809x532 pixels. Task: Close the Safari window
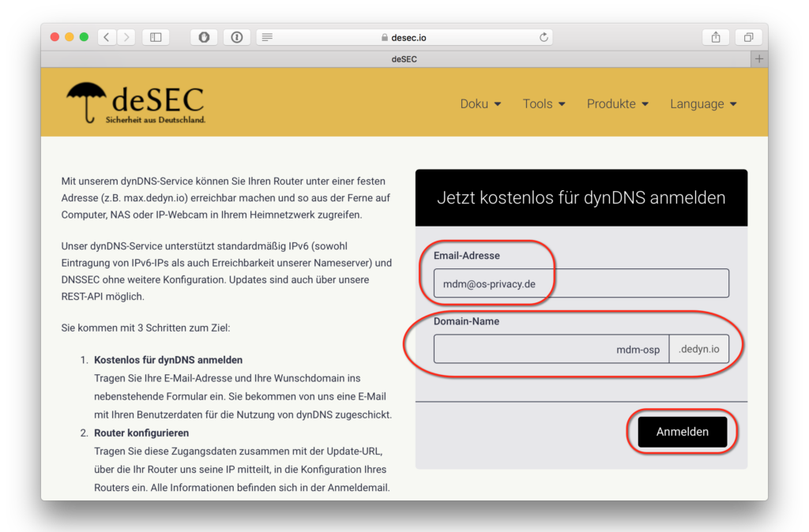pos(55,37)
